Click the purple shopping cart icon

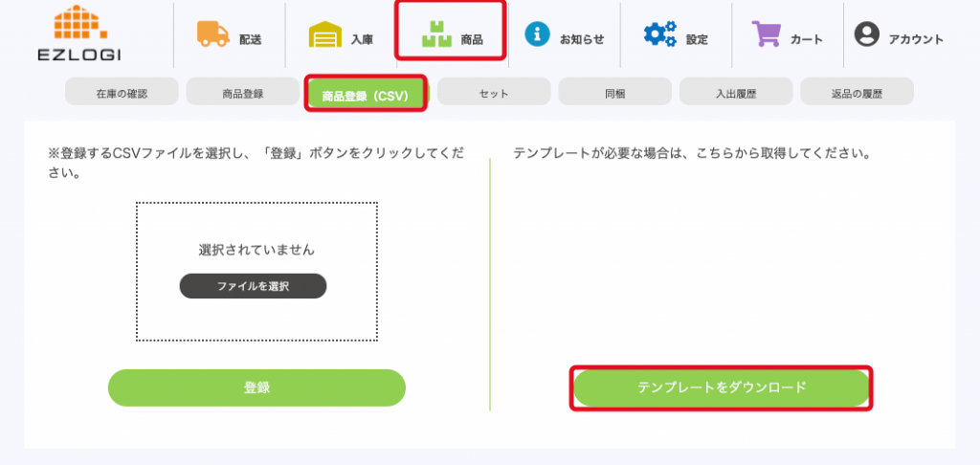point(767,34)
